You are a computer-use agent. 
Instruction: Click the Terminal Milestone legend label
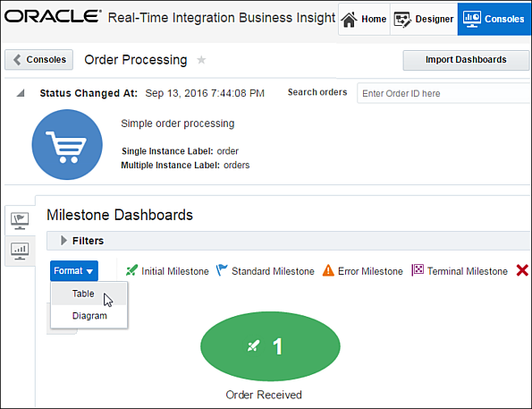[x=468, y=271]
